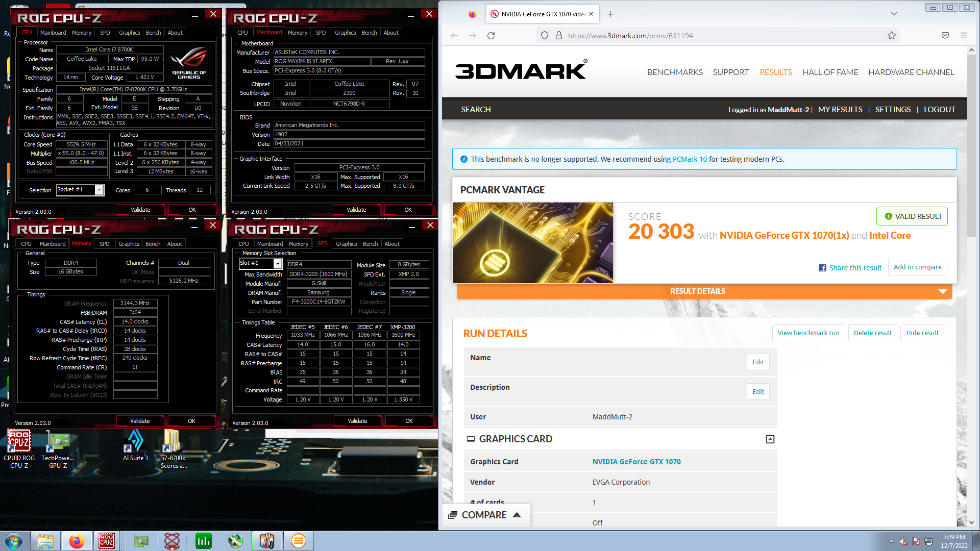This screenshot has width=980, height=551.
Task: Open Hardware Channel in 3DMark navigation
Action: tap(911, 72)
